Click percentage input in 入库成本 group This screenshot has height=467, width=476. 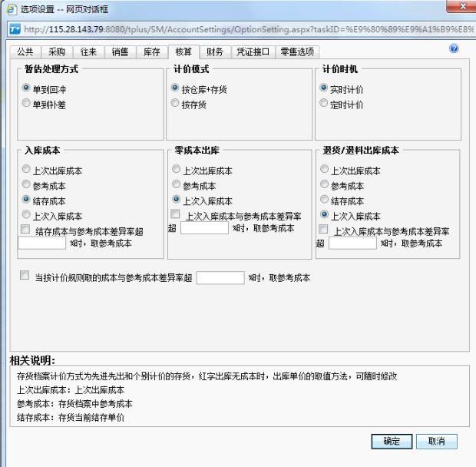point(42,243)
